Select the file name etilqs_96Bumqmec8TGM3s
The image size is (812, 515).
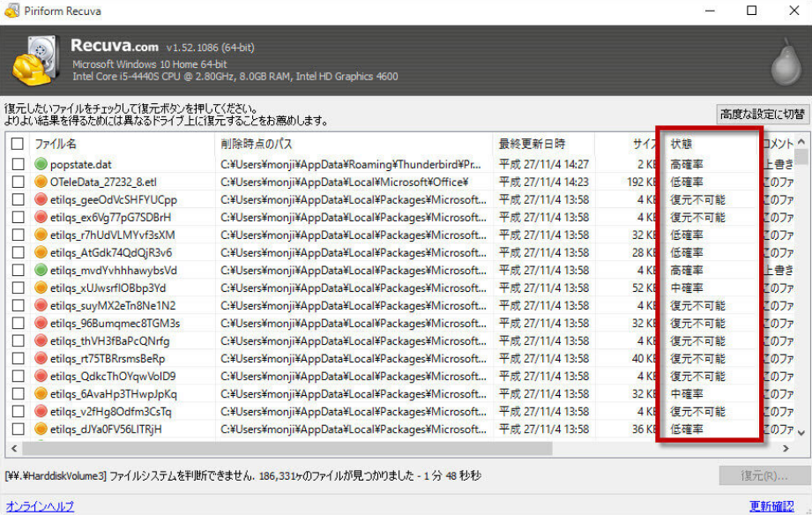pos(115,324)
